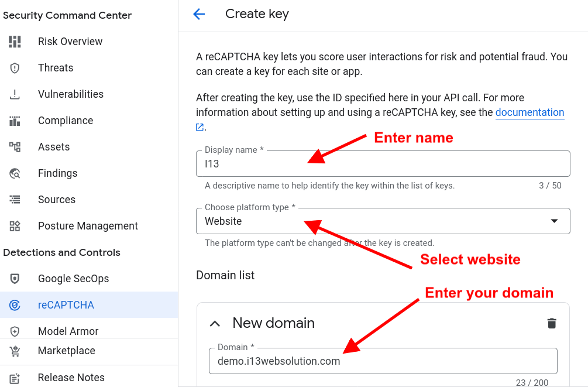
Task: Click the Risk Overview dashboard icon
Action: tap(15, 42)
